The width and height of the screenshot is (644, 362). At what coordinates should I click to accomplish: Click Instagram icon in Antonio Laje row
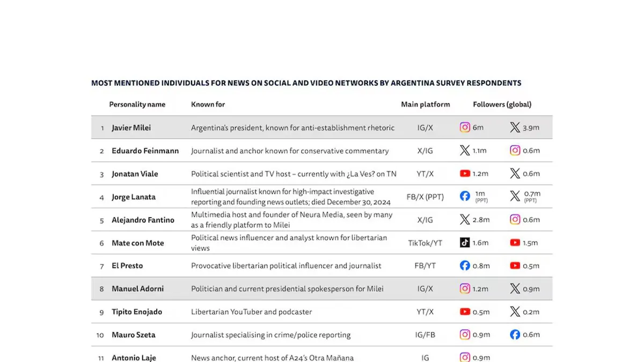click(465, 358)
